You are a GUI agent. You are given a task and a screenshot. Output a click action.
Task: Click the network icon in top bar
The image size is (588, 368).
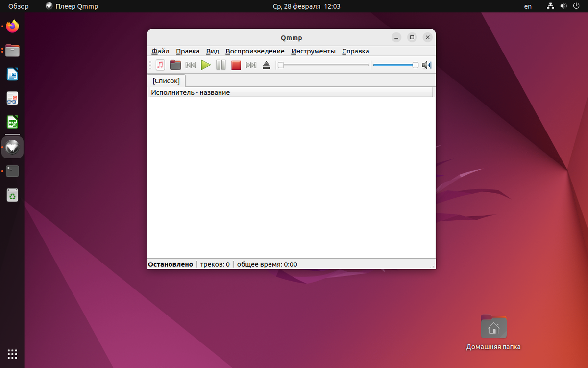pos(551,6)
